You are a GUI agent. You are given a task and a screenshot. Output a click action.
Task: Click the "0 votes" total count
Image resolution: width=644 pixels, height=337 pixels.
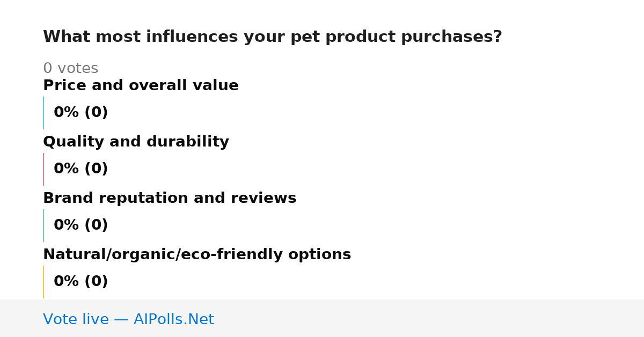(70, 69)
